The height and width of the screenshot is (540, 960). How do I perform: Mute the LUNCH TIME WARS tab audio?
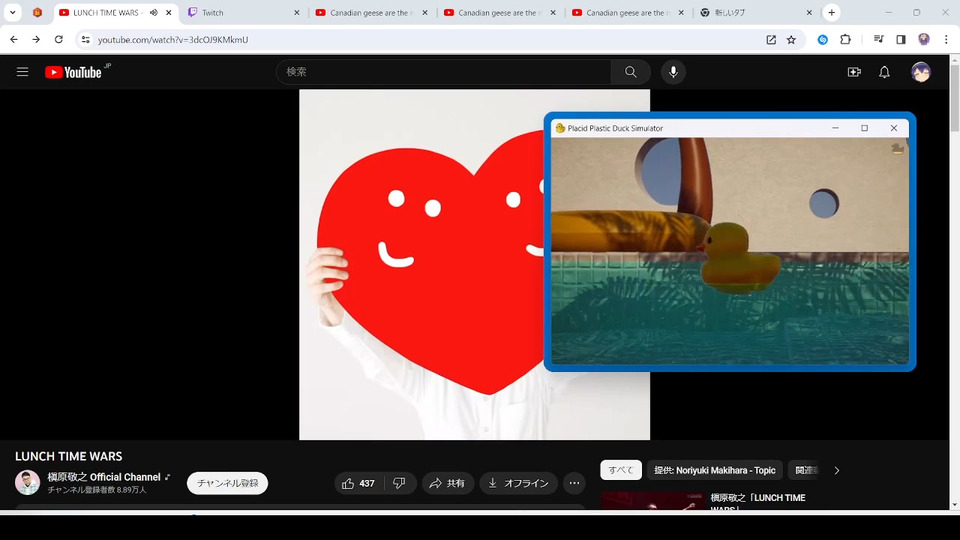click(x=154, y=12)
